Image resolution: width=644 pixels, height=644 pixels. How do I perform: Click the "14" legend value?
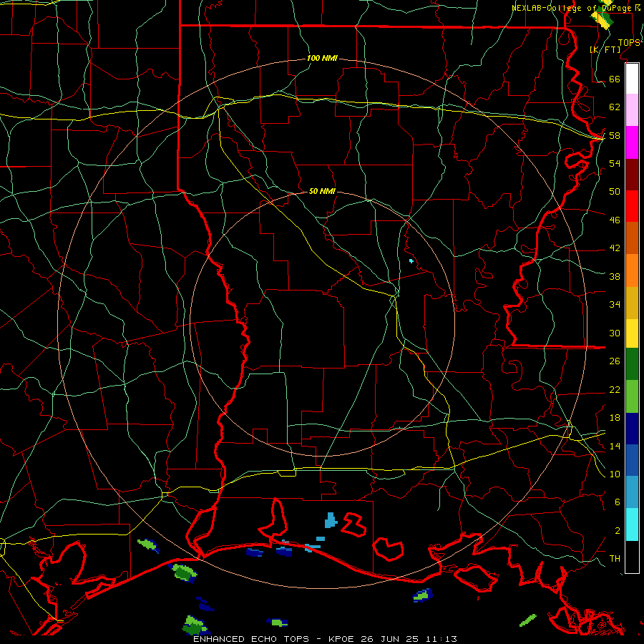tap(615, 446)
